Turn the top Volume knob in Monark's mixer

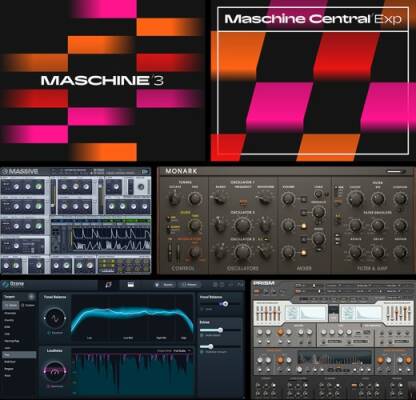coord(287,199)
